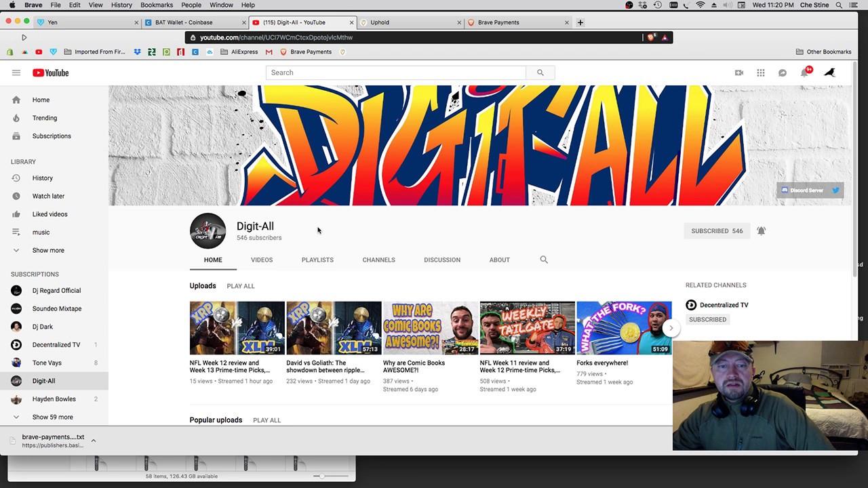Open the messages bubble icon
868x488 pixels.
[x=783, y=73]
